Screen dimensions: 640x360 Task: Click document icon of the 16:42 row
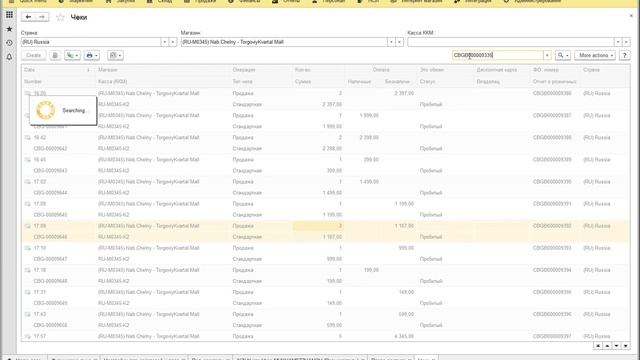coord(27,138)
